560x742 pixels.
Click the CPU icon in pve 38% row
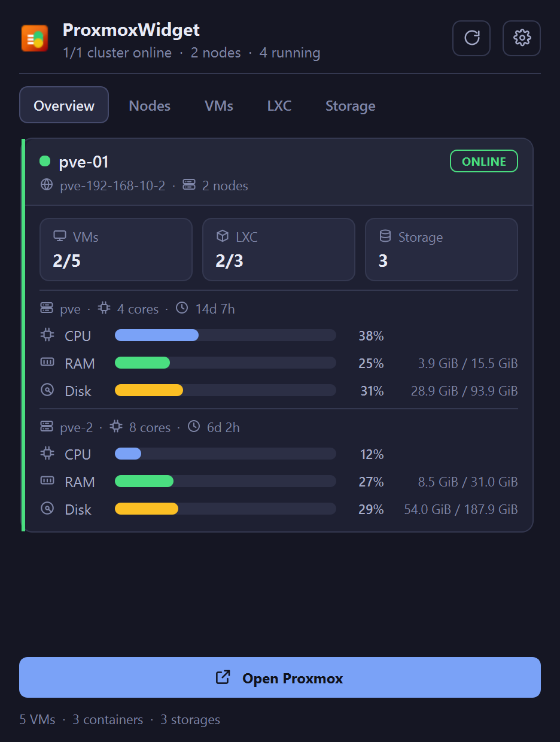pyautogui.click(x=47, y=335)
